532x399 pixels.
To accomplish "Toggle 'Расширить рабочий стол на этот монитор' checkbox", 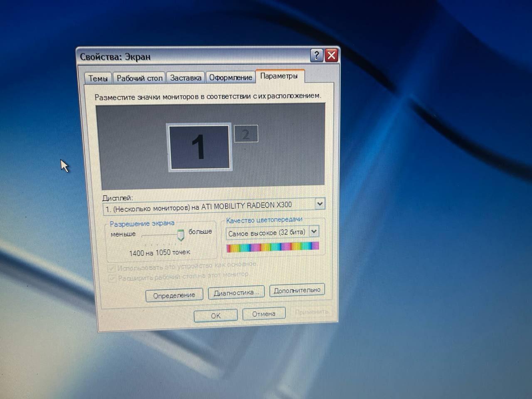I will tap(112, 278).
